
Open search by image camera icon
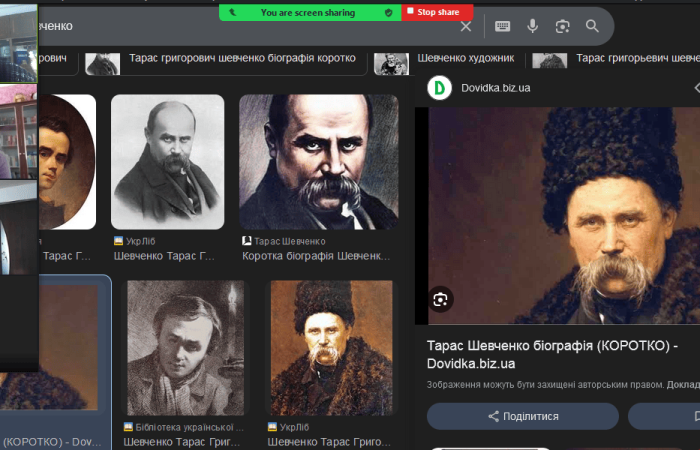click(563, 26)
